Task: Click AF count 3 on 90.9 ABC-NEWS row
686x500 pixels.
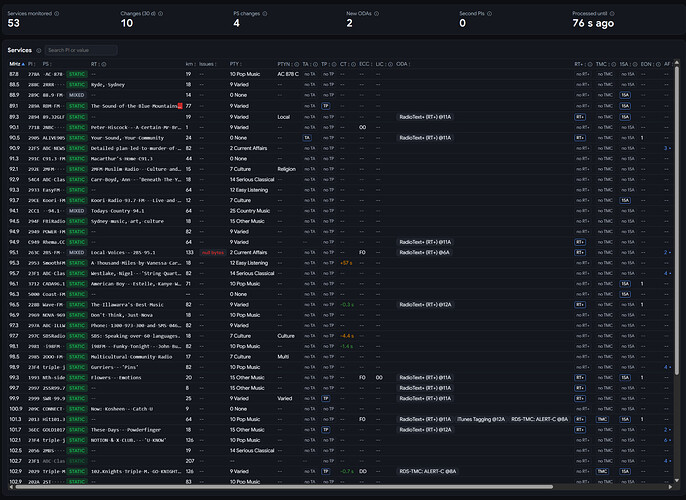Action: click(667, 148)
